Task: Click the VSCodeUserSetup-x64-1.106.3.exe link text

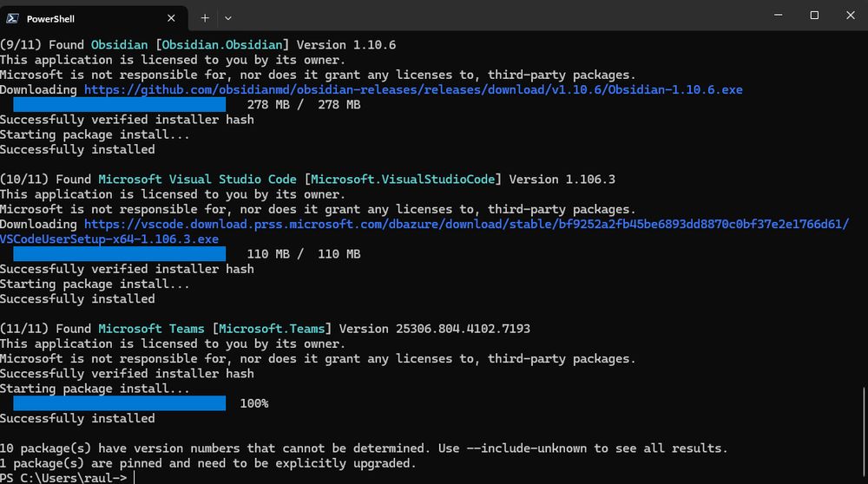Action: (x=109, y=239)
